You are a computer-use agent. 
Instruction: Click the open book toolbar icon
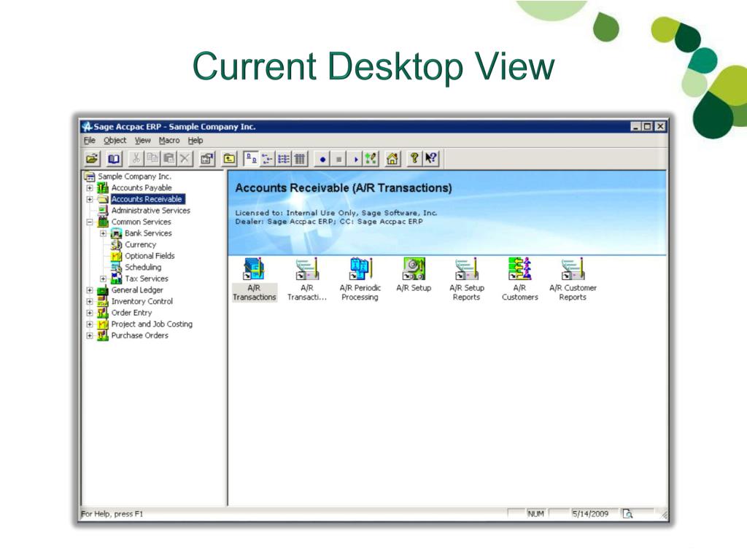coord(114,158)
